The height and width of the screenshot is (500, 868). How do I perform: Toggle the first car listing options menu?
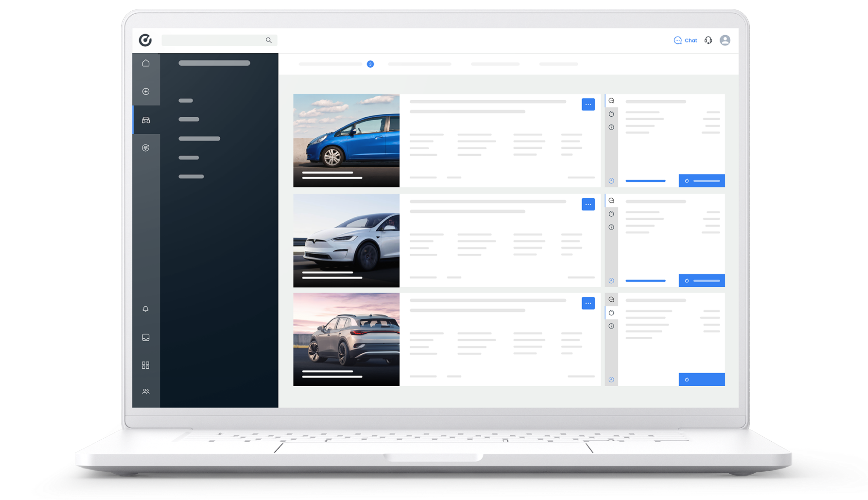[588, 104]
